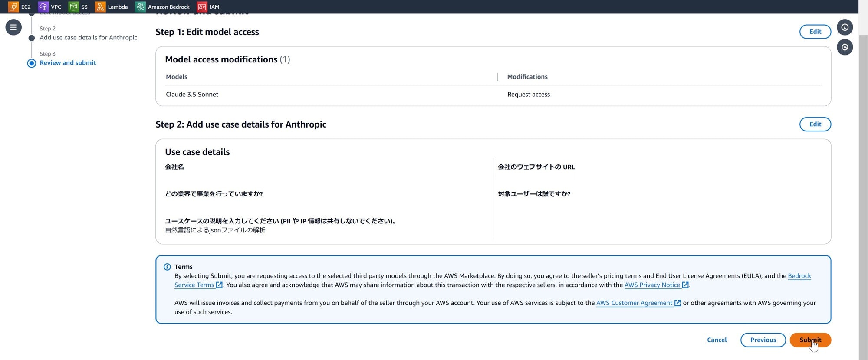
Task: Click the 自然言語によるjsonファイルの解析 value
Action: [215, 230]
